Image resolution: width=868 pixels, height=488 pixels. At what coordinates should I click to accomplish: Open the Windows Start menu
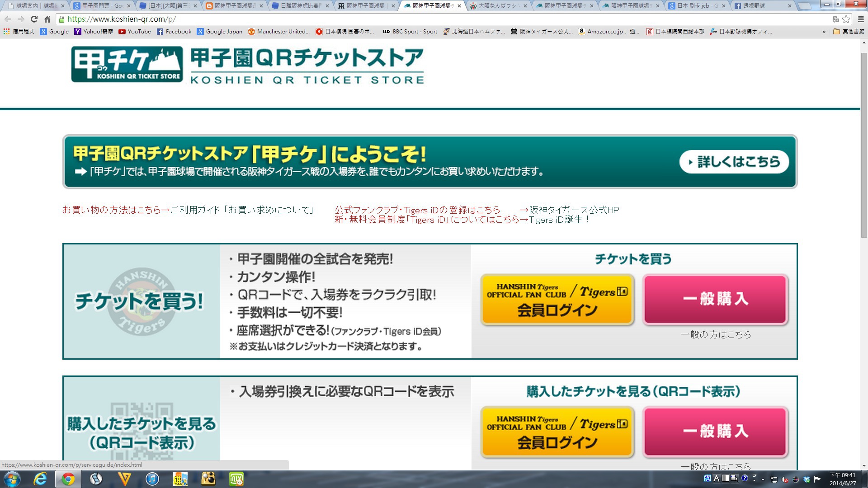tap(12, 479)
